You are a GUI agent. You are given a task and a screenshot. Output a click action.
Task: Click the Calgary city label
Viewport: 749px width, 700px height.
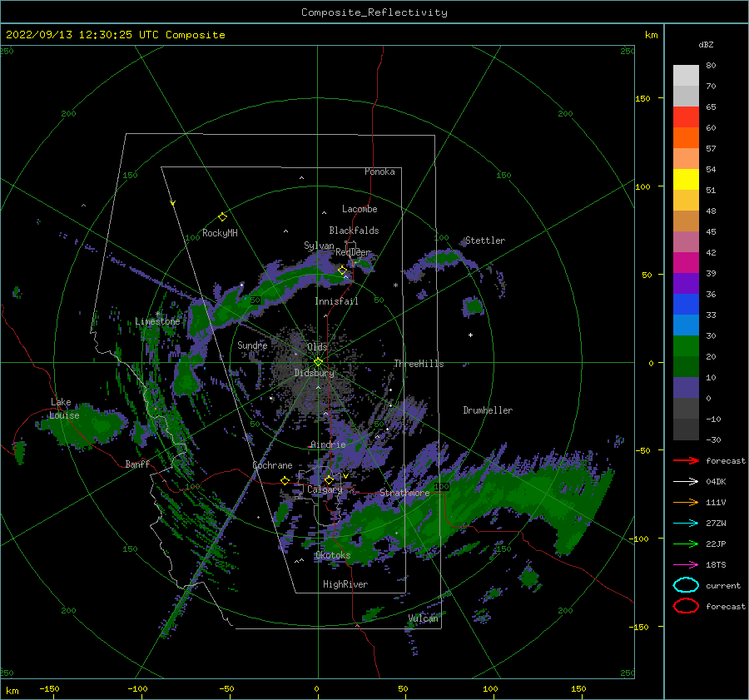[x=325, y=489]
